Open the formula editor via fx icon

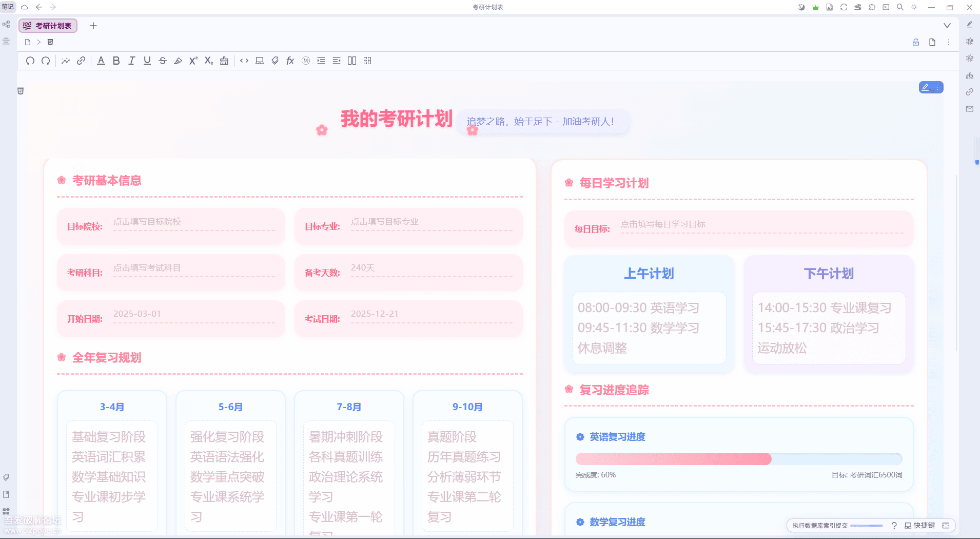pos(290,61)
